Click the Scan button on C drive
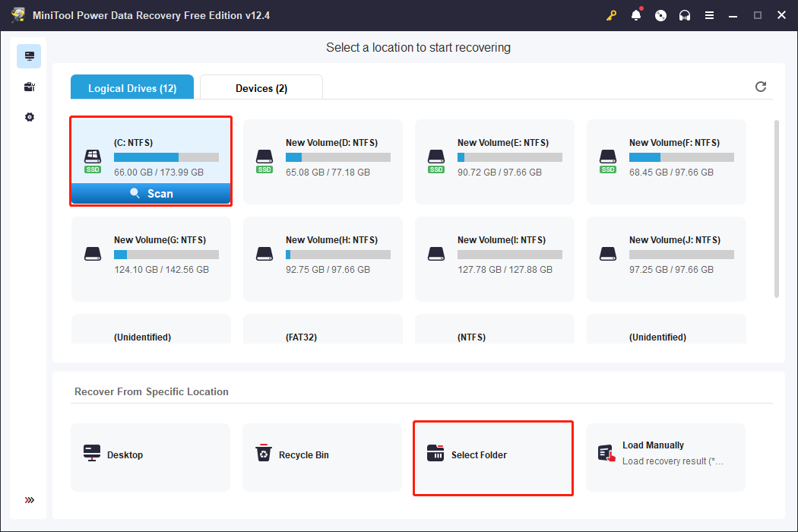The image size is (798, 532). [151, 194]
